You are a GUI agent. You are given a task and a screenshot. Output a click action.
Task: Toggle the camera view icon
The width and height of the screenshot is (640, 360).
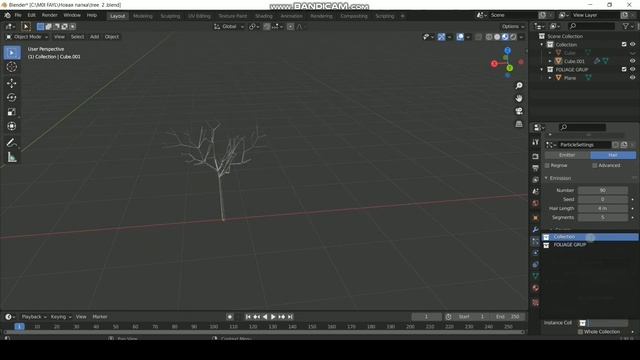[x=519, y=111]
